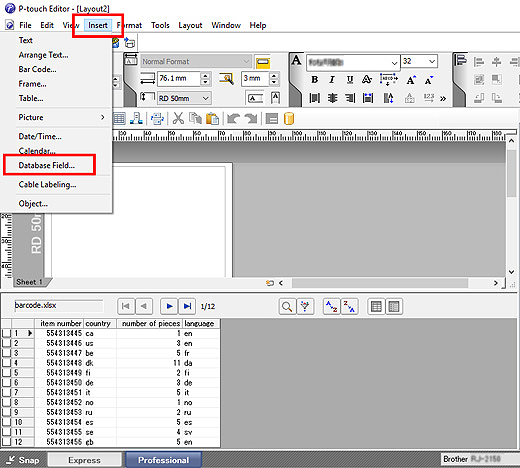Click the Redo arrow icon
The image size is (520, 468).
tap(251, 119)
